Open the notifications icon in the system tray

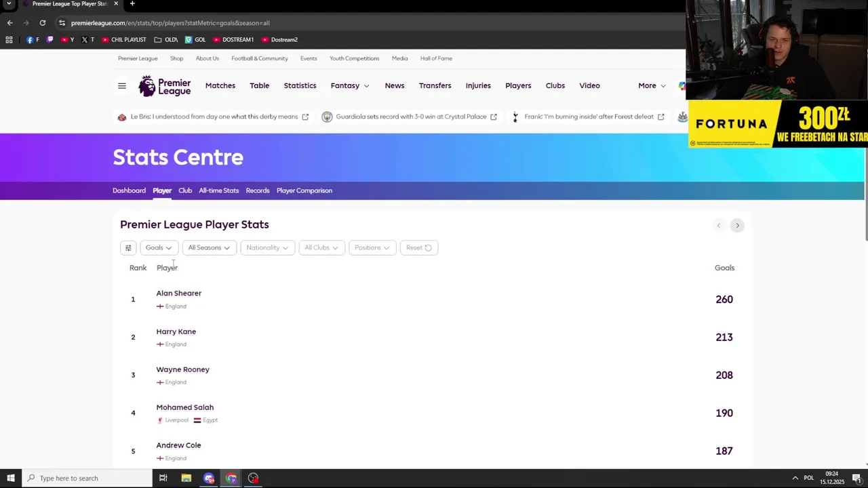point(856,479)
